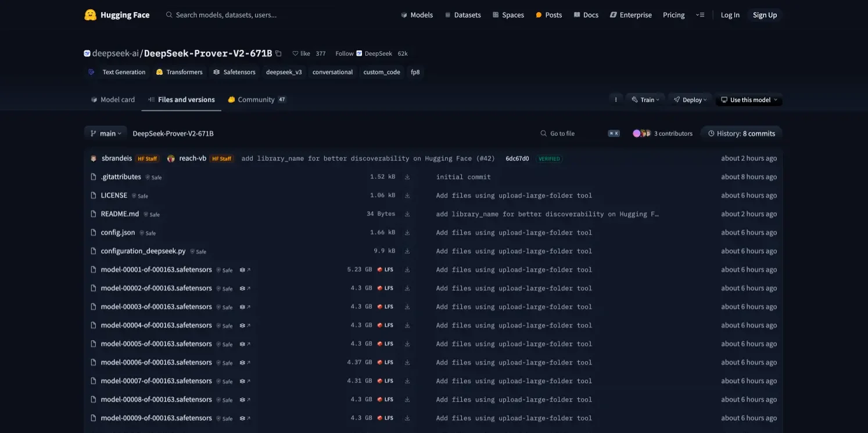This screenshot has width=868, height=433.
Task: Open README.md file
Action: (120, 214)
